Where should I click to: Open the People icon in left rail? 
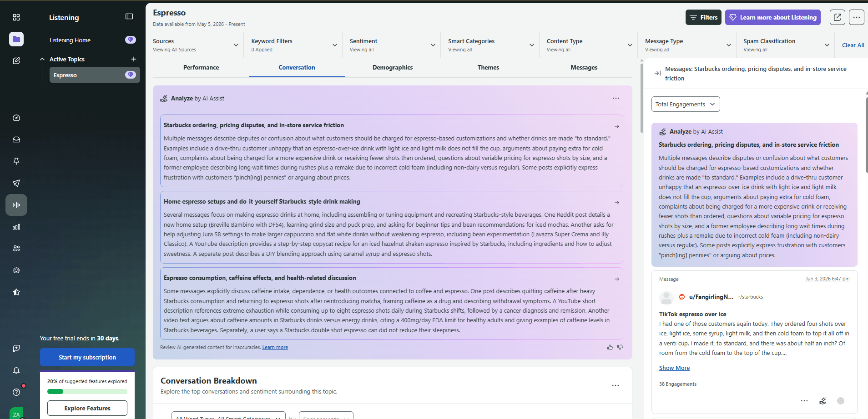16,249
